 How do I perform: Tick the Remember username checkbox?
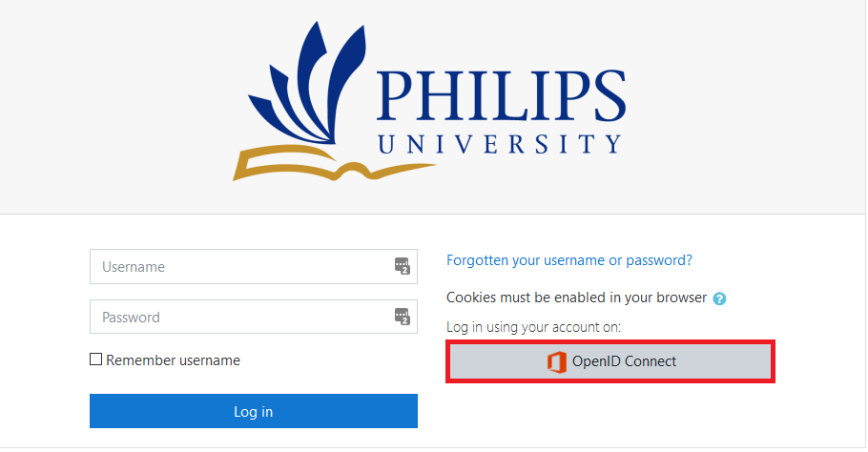tap(95, 360)
